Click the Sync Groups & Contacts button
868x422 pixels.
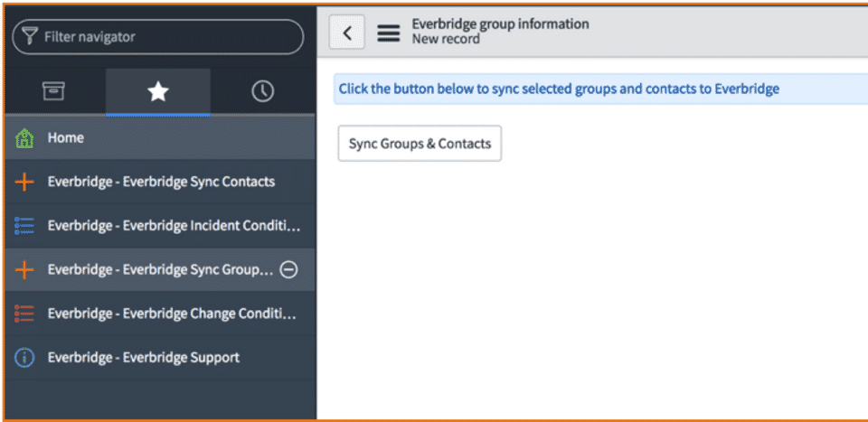point(420,144)
